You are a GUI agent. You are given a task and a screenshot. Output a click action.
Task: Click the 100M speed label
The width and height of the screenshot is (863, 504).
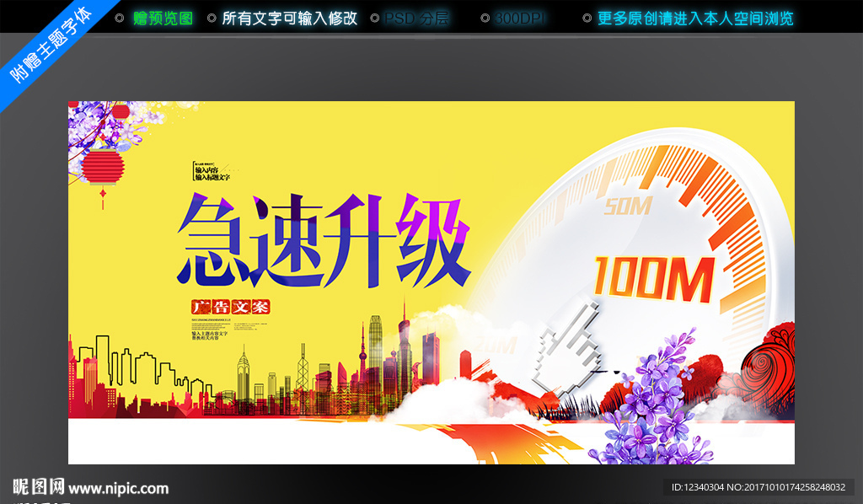[x=652, y=274]
